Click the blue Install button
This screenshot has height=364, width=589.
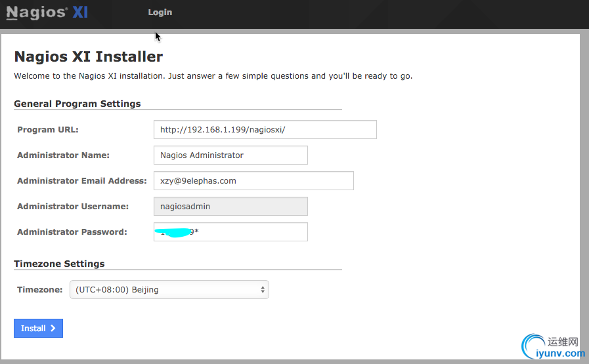click(x=38, y=329)
